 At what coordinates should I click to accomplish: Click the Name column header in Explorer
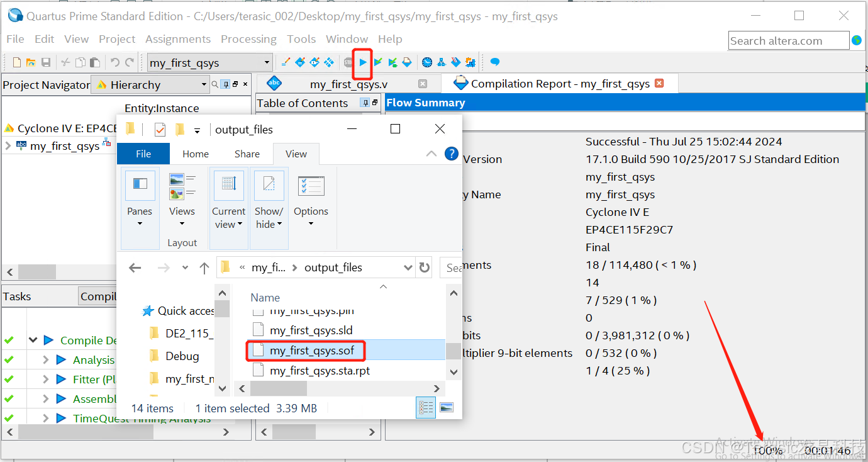[265, 298]
